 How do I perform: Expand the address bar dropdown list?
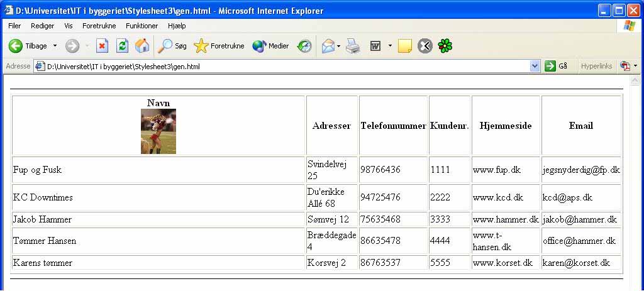[535, 66]
